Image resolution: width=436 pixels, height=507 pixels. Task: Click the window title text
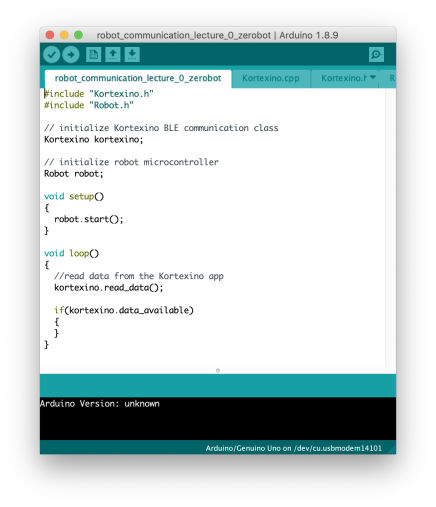pos(217,35)
